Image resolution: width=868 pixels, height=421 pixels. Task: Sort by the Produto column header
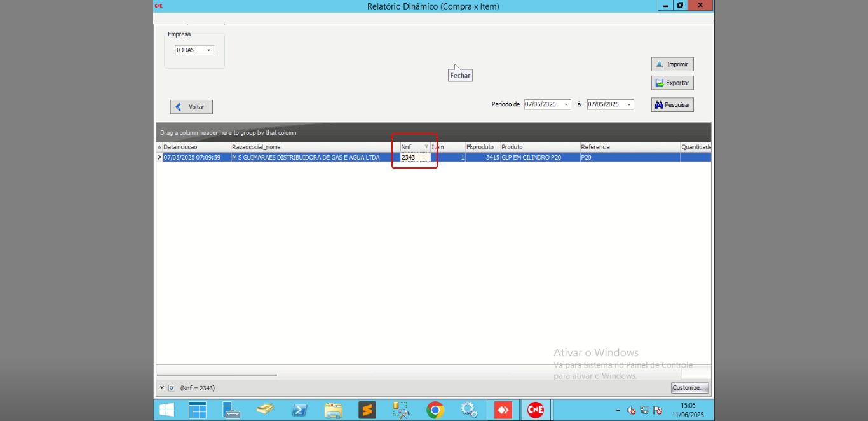(539, 147)
